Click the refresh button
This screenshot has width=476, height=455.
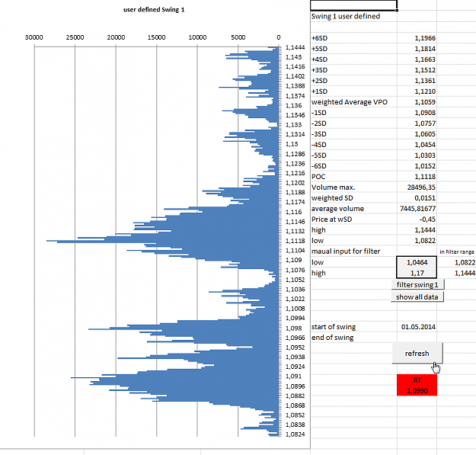pyautogui.click(x=417, y=353)
